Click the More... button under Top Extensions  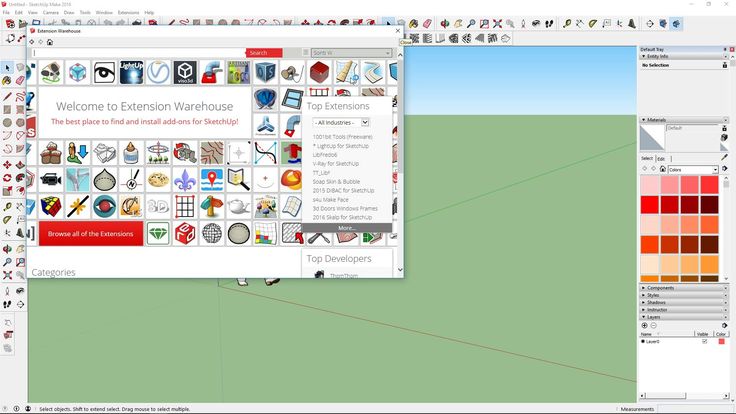pyautogui.click(x=347, y=228)
